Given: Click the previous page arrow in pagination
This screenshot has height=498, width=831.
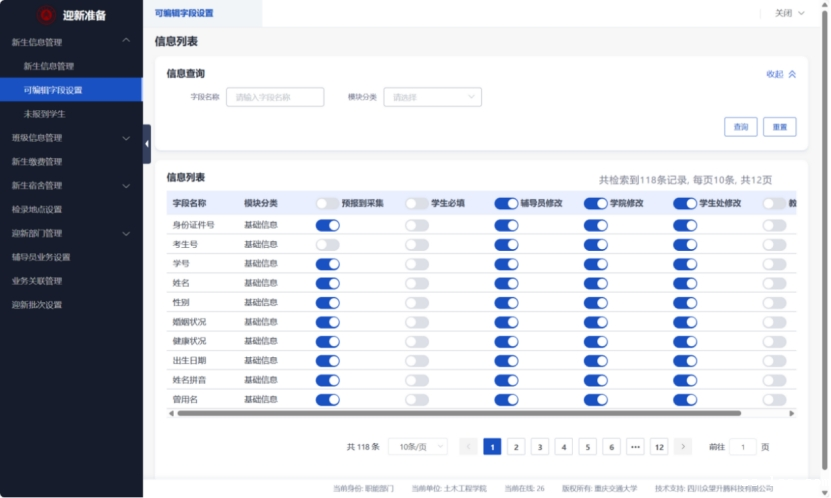Looking at the screenshot, I should pos(467,447).
